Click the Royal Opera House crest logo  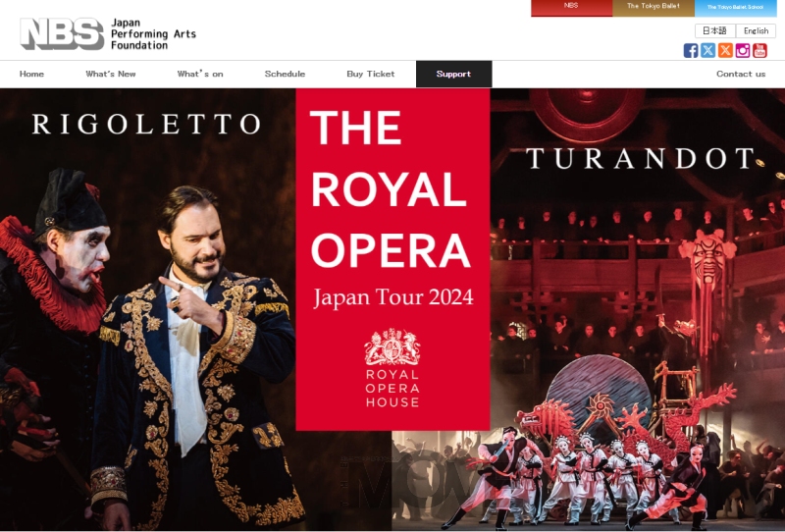tap(392, 368)
